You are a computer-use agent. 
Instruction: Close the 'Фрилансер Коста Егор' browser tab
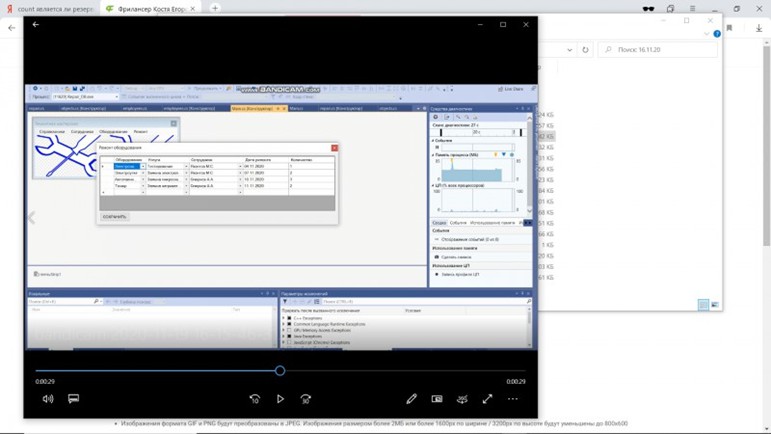click(x=193, y=9)
